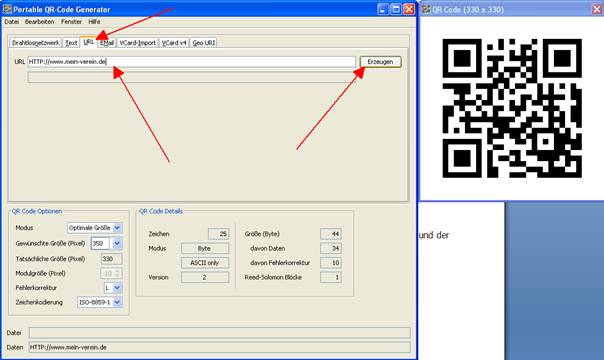The image size is (604, 360).
Task: Open the Fenster menu
Action: pos(71,22)
